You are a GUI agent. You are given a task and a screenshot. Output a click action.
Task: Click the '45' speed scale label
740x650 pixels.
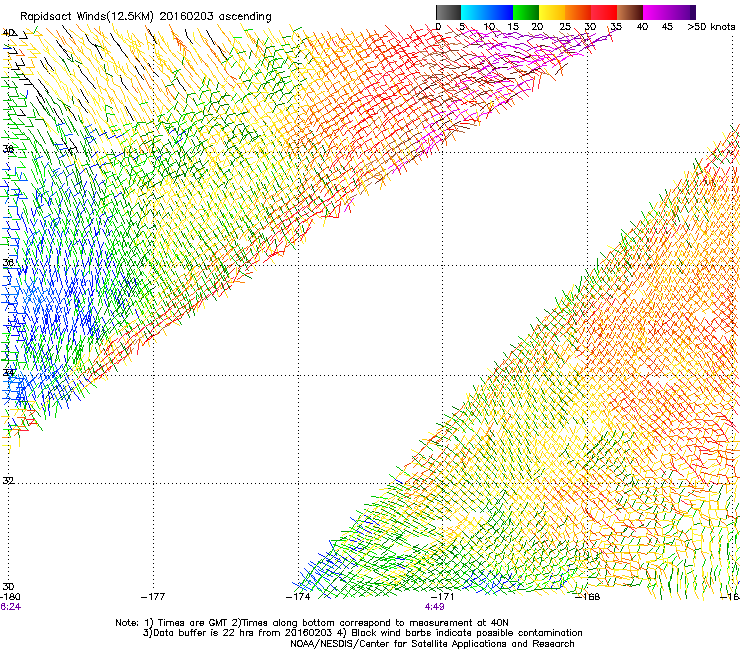coord(667,26)
